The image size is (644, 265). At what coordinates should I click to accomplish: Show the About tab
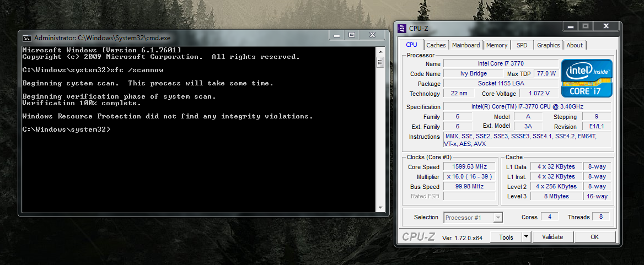574,45
